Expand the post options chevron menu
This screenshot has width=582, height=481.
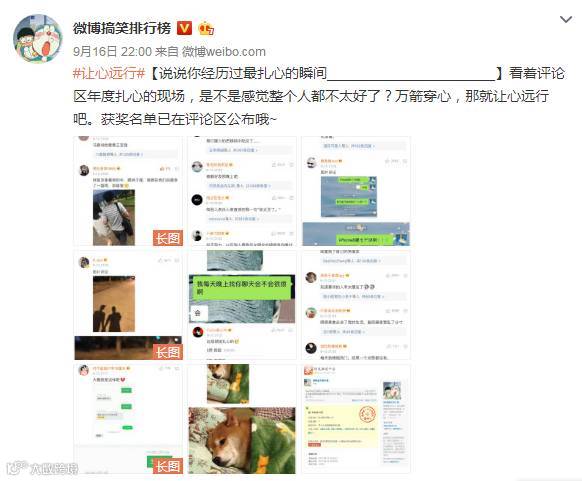click(x=566, y=19)
